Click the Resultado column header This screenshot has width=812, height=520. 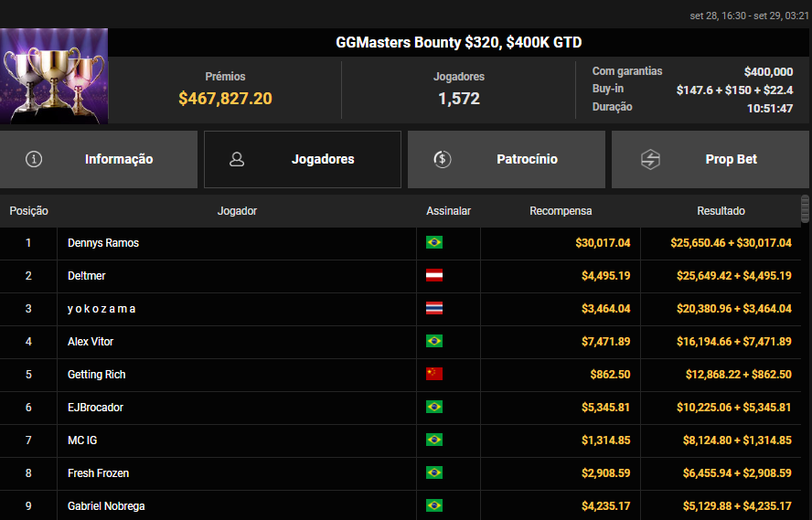(x=721, y=211)
